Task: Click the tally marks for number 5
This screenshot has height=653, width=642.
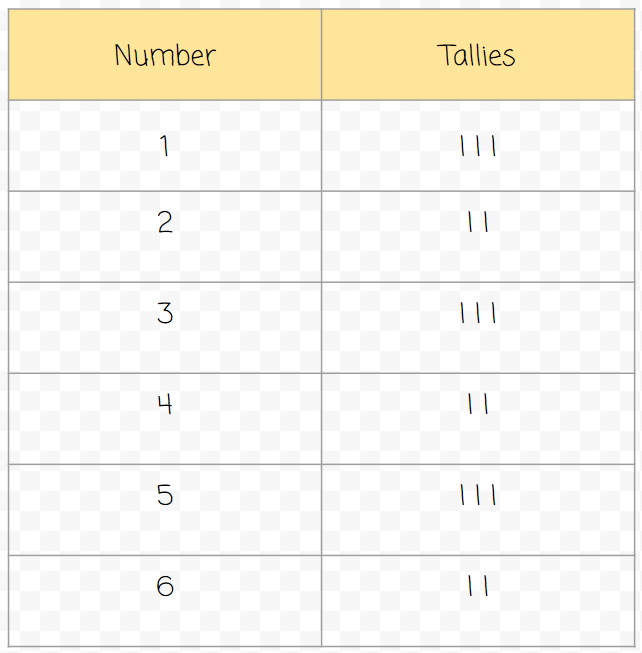Action: click(478, 495)
